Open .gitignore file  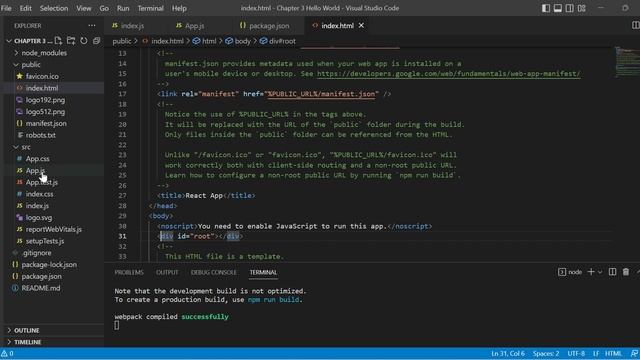click(37, 253)
